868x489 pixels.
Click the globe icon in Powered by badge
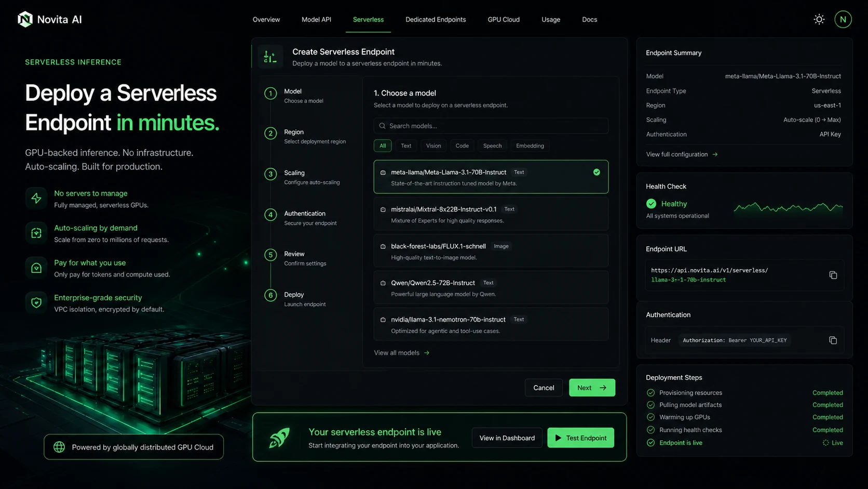[x=59, y=447]
